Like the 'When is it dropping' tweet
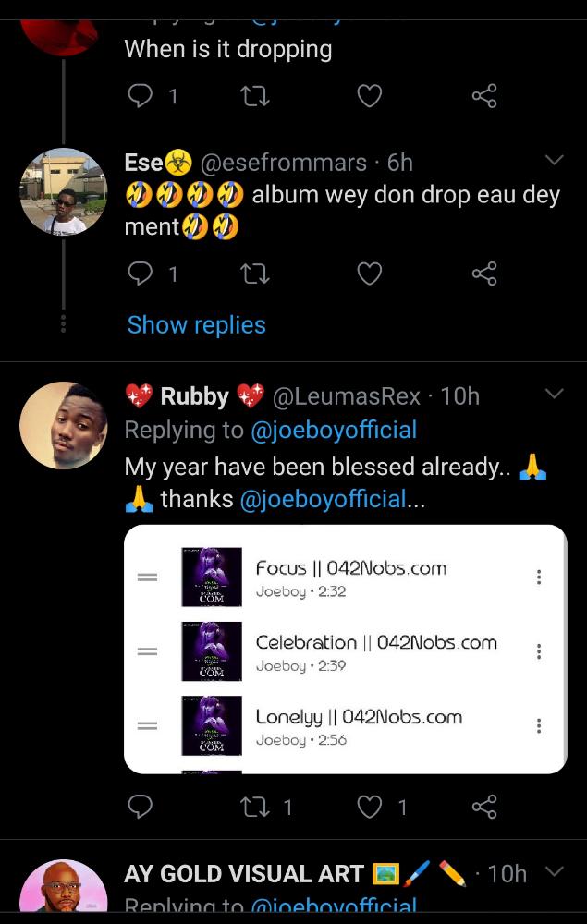This screenshot has width=587, height=924. click(x=370, y=96)
